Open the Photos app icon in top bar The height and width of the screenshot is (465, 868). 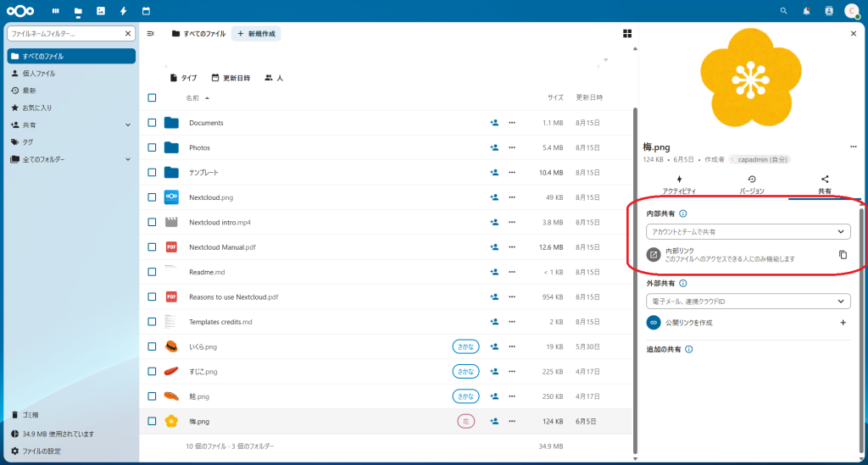pyautogui.click(x=101, y=11)
